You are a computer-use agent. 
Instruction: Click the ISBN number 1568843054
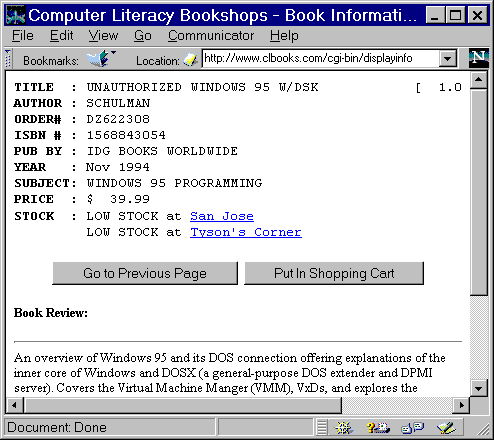click(x=126, y=135)
